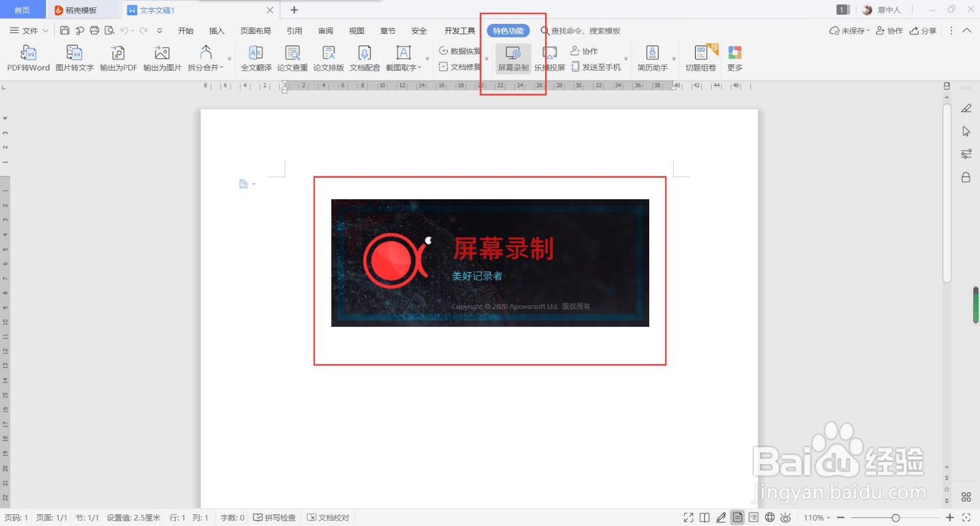This screenshot has height=526, width=980.
Task: Click the save icon in quick toolbar
Action: [64, 31]
